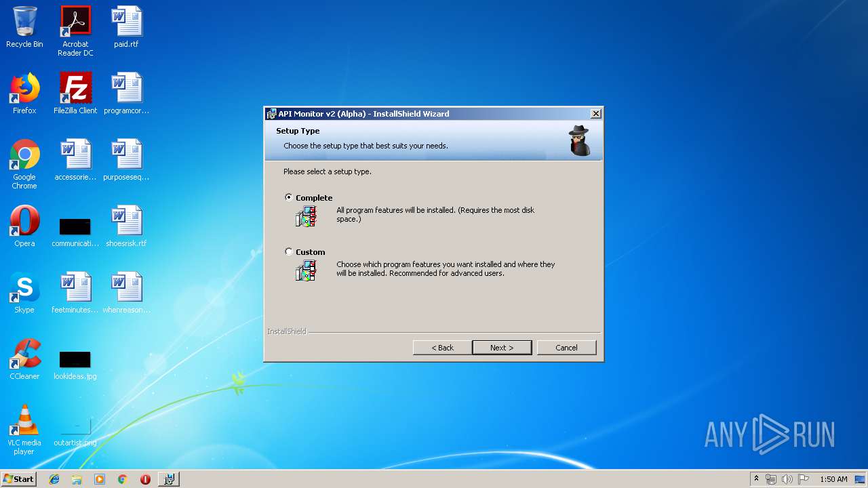868x488 pixels.
Task: Open Acrobat Reader DC shortcut
Action: click(75, 31)
